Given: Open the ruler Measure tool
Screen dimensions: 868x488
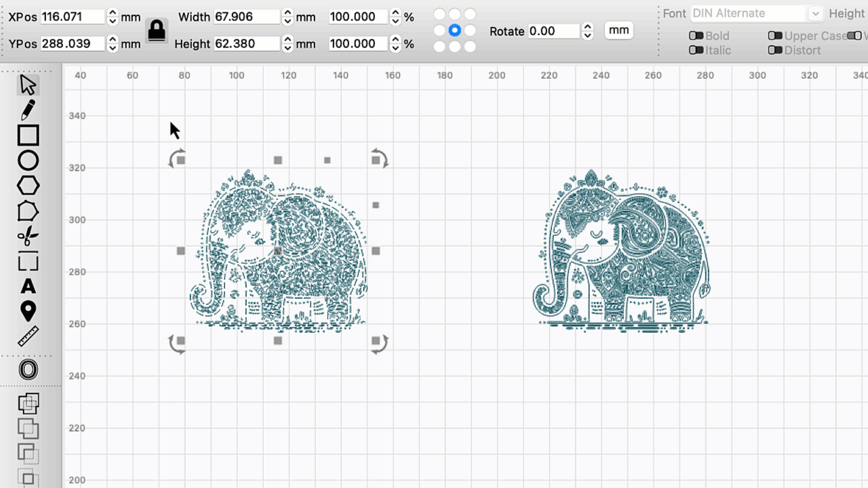Looking at the screenshot, I should click(x=28, y=336).
